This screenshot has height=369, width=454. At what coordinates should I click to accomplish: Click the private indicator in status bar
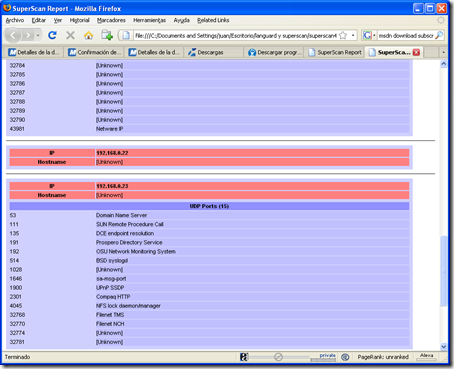tap(323, 357)
